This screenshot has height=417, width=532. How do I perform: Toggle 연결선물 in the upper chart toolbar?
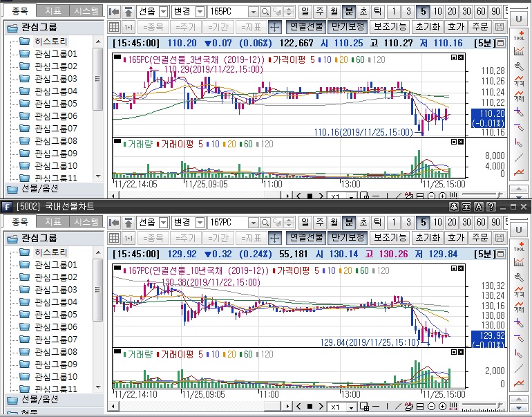coord(306,27)
